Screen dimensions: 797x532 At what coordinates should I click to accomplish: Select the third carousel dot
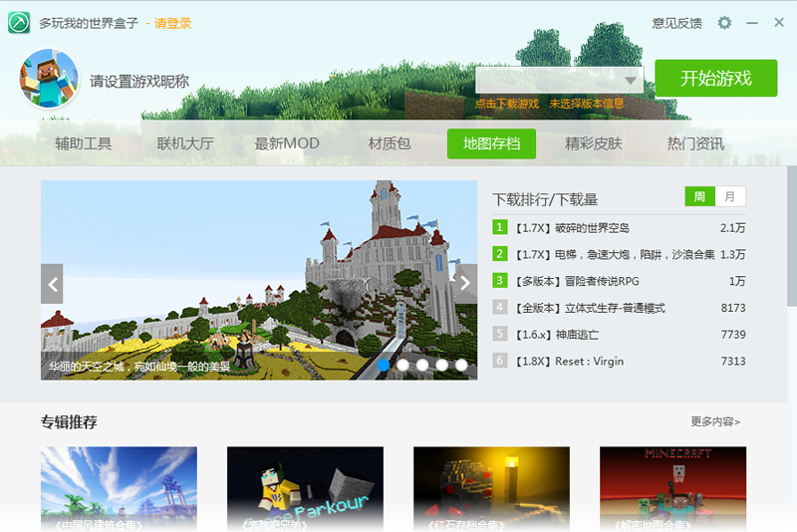point(422,365)
